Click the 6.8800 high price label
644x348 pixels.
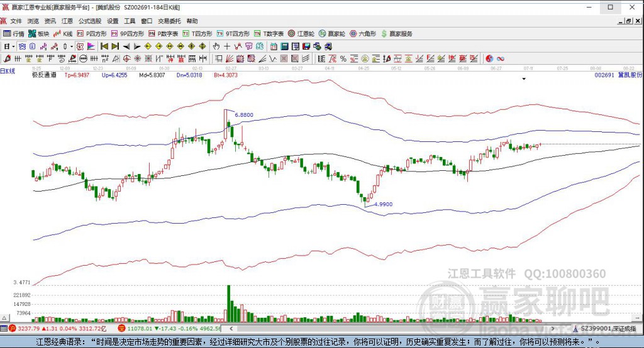point(244,115)
